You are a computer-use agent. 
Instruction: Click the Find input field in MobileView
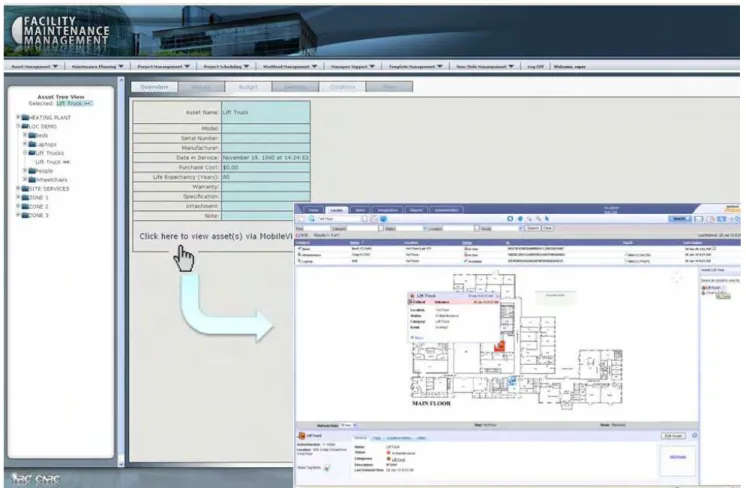point(317,228)
